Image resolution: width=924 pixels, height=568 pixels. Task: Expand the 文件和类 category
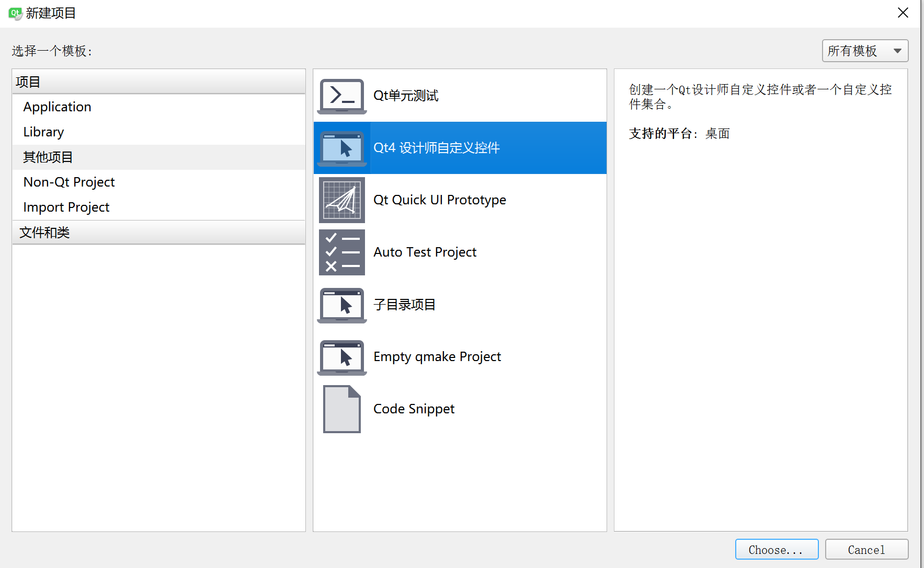tap(45, 233)
